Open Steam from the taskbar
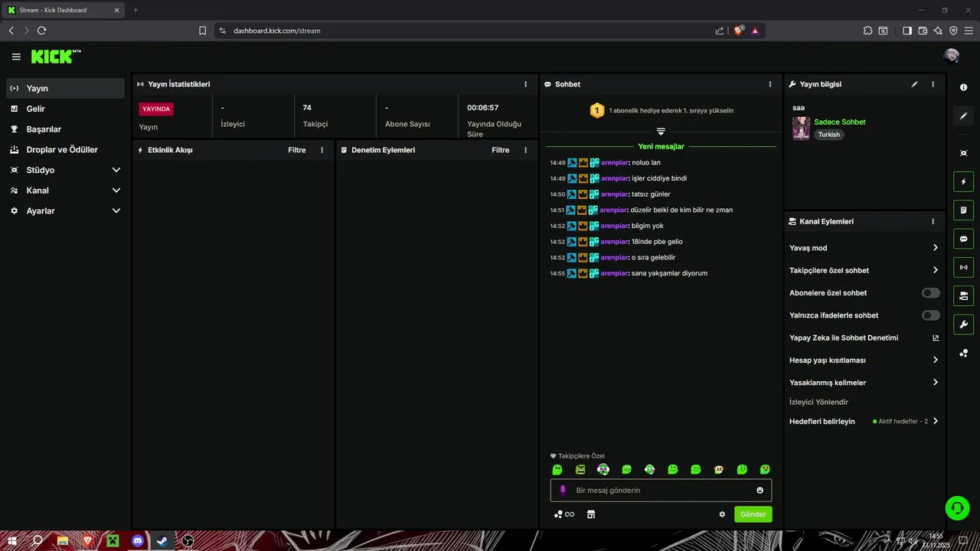Image resolution: width=980 pixels, height=551 pixels. [x=162, y=541]
